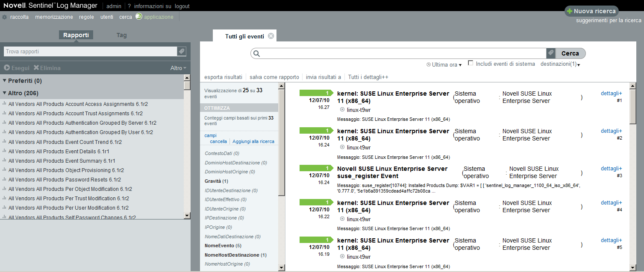Screen dimensions: 644x272
Task: Expand Tutti i dettagli++
Action: point(368,77)
